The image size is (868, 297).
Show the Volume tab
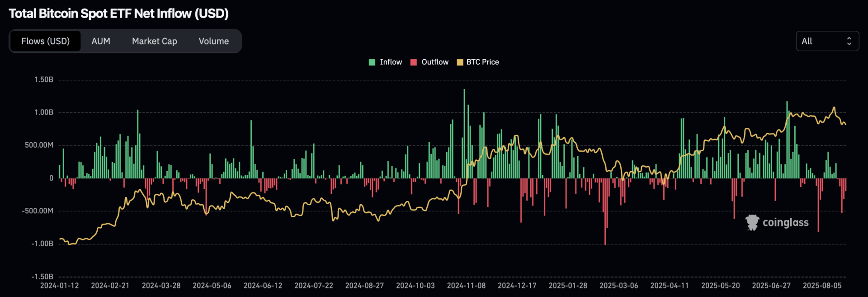214,41
